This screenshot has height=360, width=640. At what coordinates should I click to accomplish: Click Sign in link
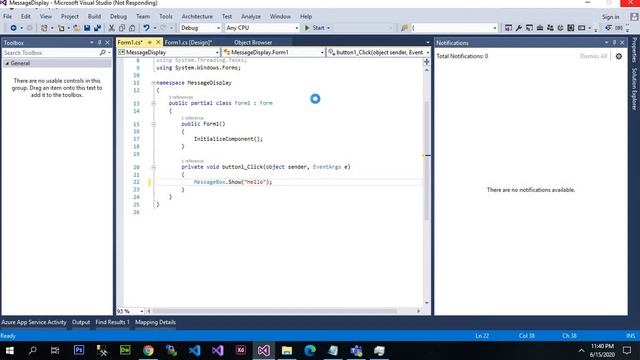610,17
